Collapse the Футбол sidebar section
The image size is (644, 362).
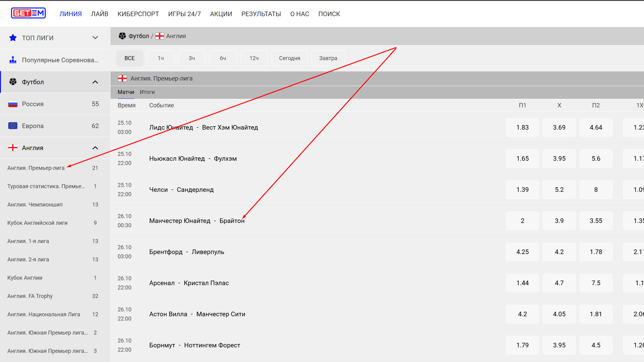click(95, 82)
